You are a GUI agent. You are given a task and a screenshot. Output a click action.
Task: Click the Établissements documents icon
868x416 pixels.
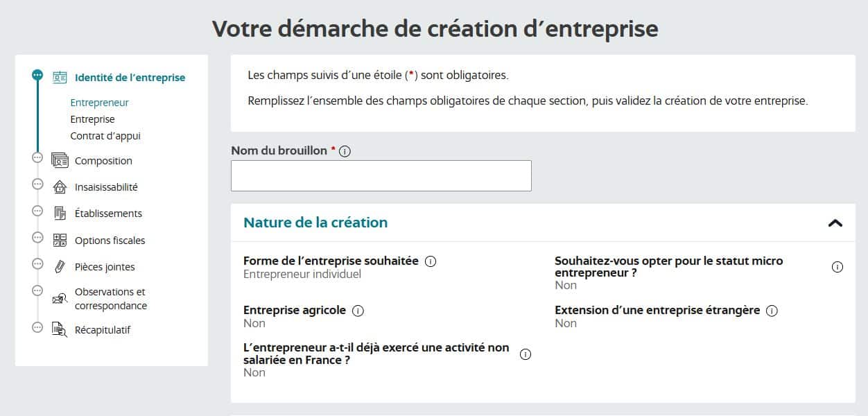[x=59, y=212]
